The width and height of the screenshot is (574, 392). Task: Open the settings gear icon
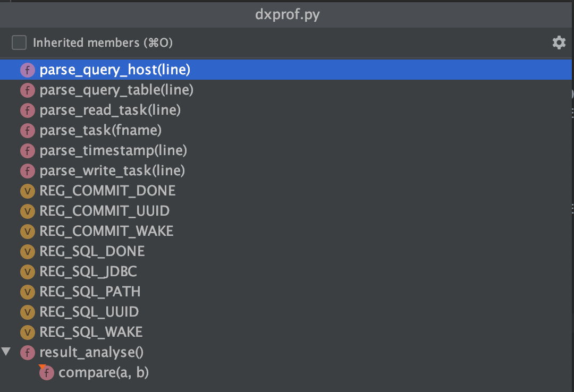559,42
